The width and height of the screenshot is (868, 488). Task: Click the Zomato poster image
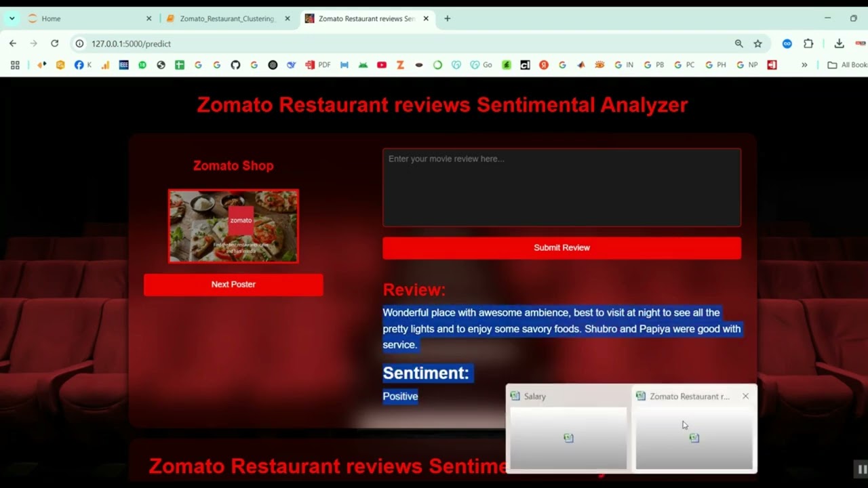tap(233, 226)
